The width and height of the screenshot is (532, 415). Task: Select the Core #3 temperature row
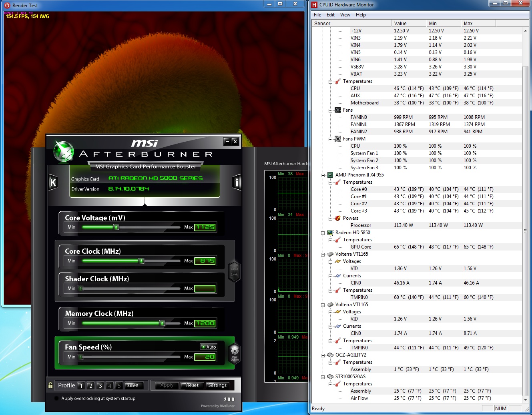pyautogui.click(x=417, y=211)
